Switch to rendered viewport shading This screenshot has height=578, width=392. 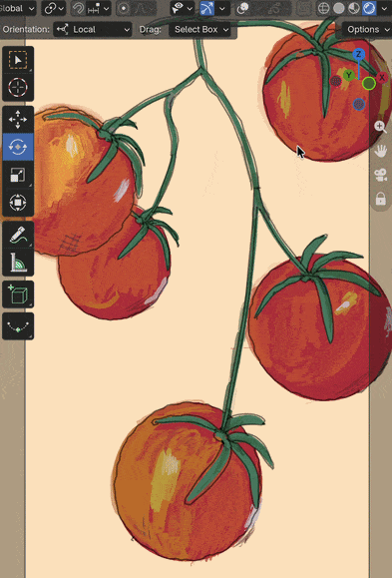click(369, 8)
